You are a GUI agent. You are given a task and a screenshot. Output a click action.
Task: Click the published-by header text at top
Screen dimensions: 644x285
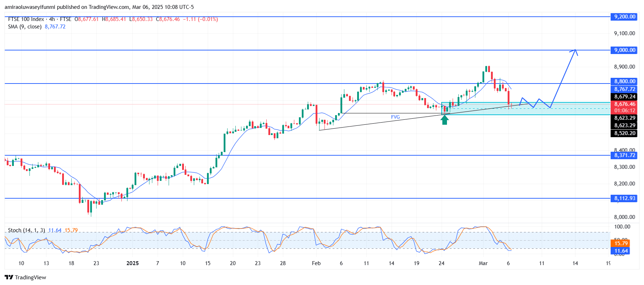pyautogui.click(x=99, y=7)
